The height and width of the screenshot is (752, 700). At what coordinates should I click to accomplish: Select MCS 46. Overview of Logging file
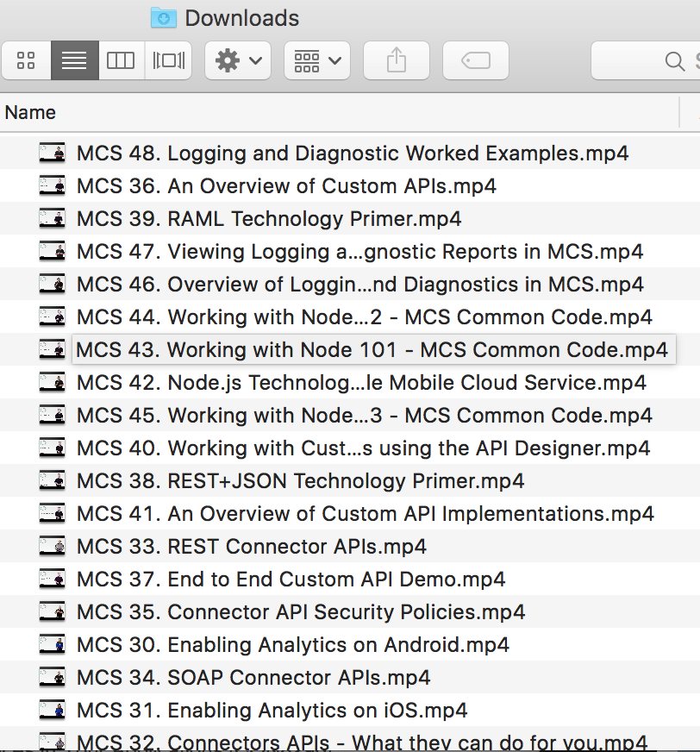pos(350,284)
